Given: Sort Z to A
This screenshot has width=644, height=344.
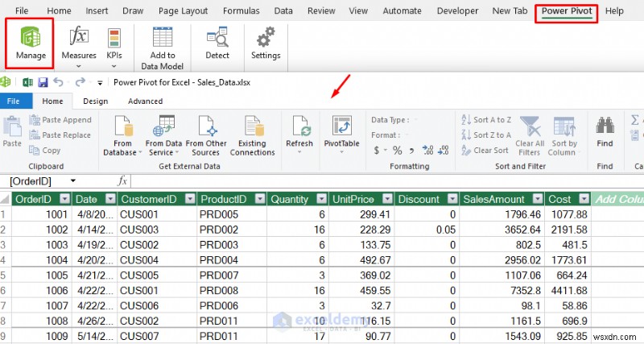Looking at the screenshot, I should click(x=487, y=135).
